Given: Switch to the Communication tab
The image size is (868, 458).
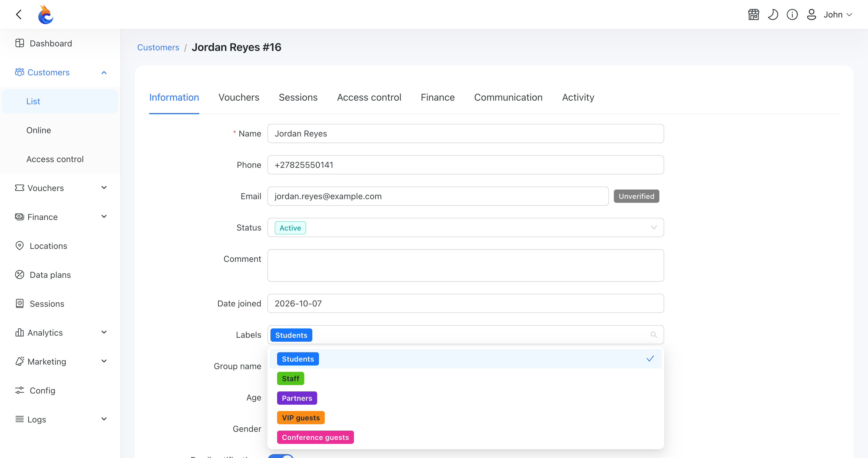Looking at the screenshot, I should [508, 97].
